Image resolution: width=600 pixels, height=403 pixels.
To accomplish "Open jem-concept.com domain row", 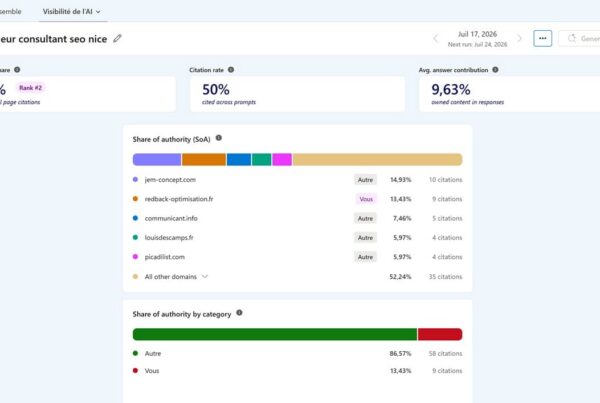I will point(297,179).
